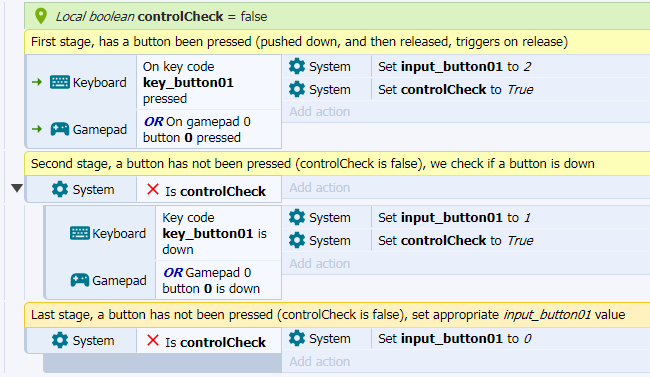Click the Keyboard icon in the sub-event
This screenshot has height=377, width=650.
80,233
